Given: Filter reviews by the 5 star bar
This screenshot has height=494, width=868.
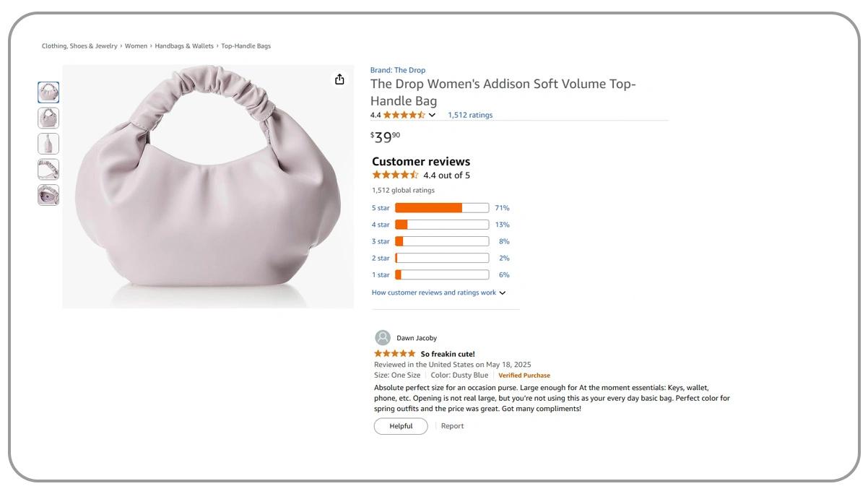Looking at the screenshot, I should (441, 208).
